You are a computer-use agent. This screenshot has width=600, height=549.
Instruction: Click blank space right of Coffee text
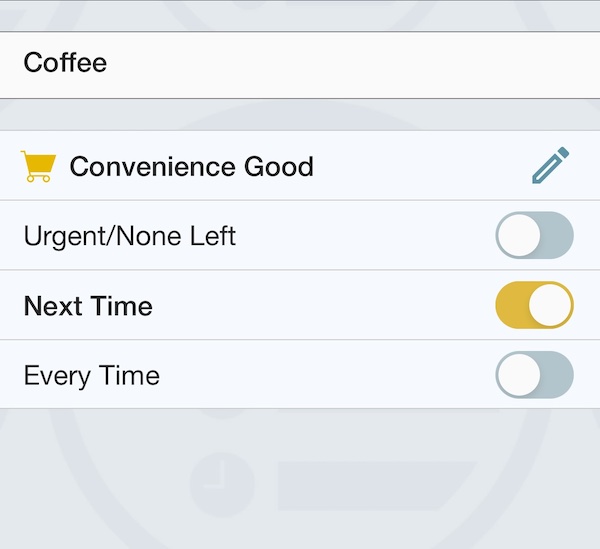pos(352,64)
